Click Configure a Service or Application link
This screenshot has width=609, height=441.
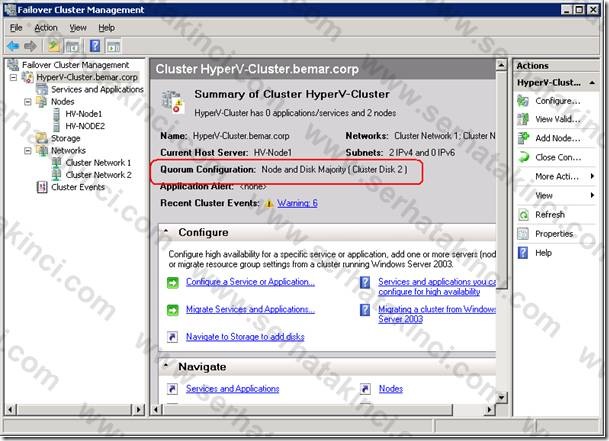[250, 282]
